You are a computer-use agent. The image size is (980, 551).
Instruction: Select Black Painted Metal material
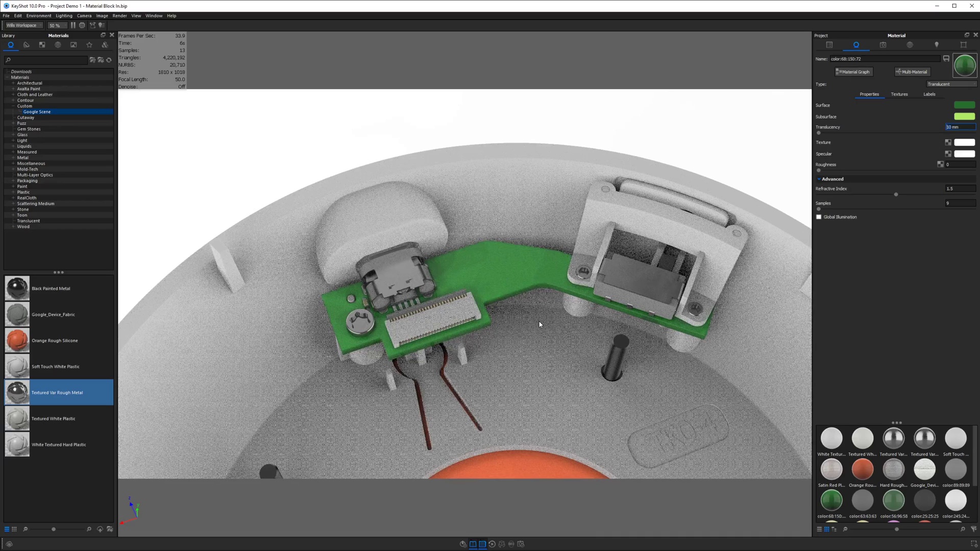(x=59, y=288)
